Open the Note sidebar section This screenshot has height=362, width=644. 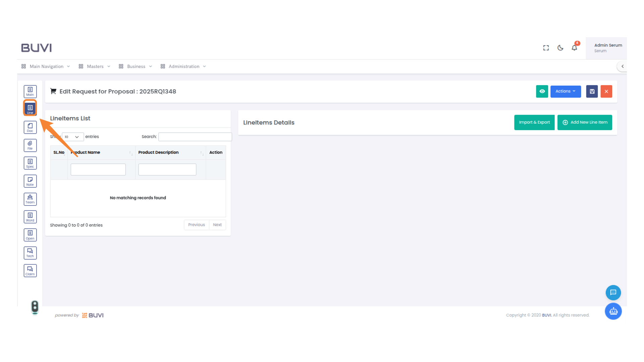[x=30, y=181]
